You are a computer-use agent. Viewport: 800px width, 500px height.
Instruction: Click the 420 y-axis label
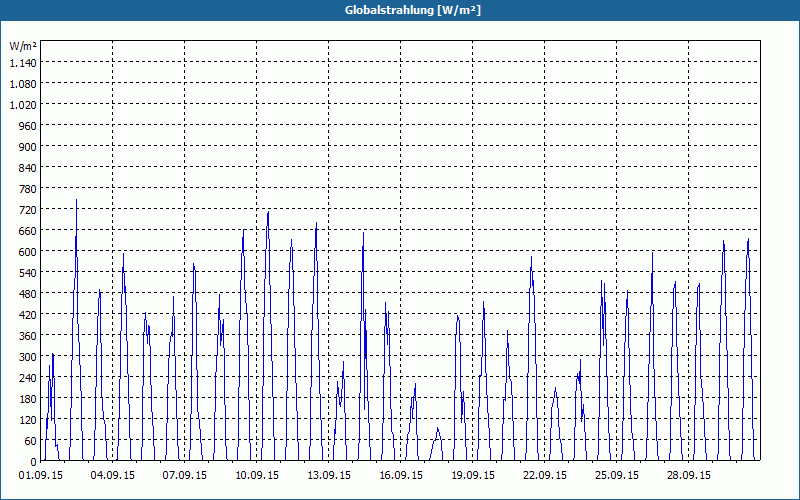[28, 315]
